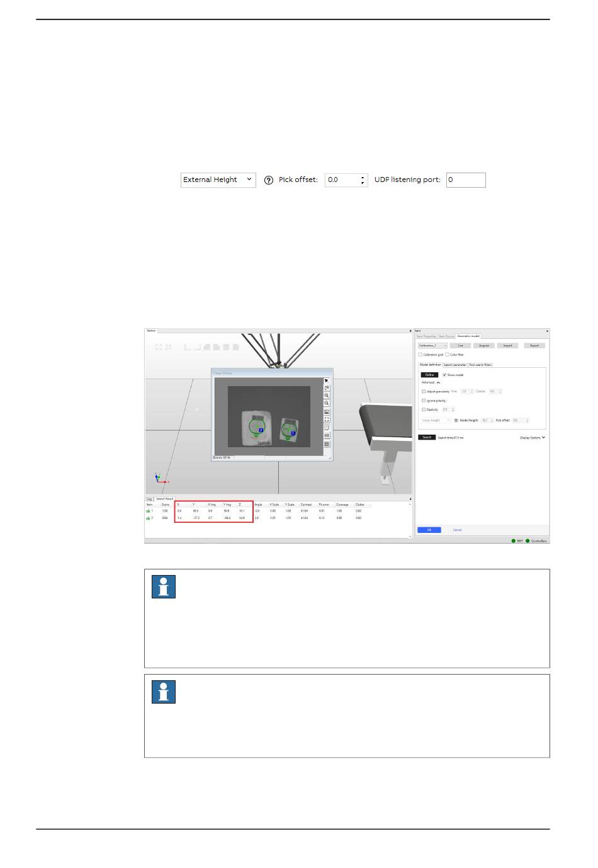This screenshot has width=598, height=868.
Task: Click the Coverage column header
Action: (342, 505)
